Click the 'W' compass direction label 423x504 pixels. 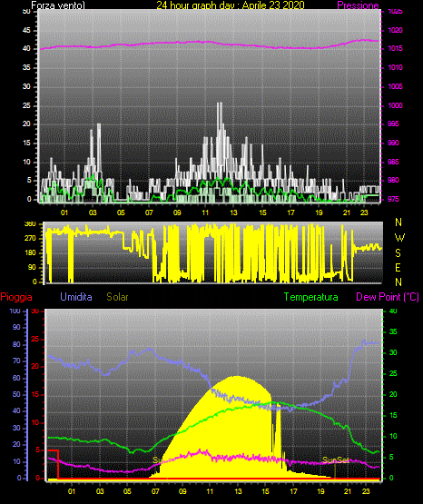pos(399,238)
